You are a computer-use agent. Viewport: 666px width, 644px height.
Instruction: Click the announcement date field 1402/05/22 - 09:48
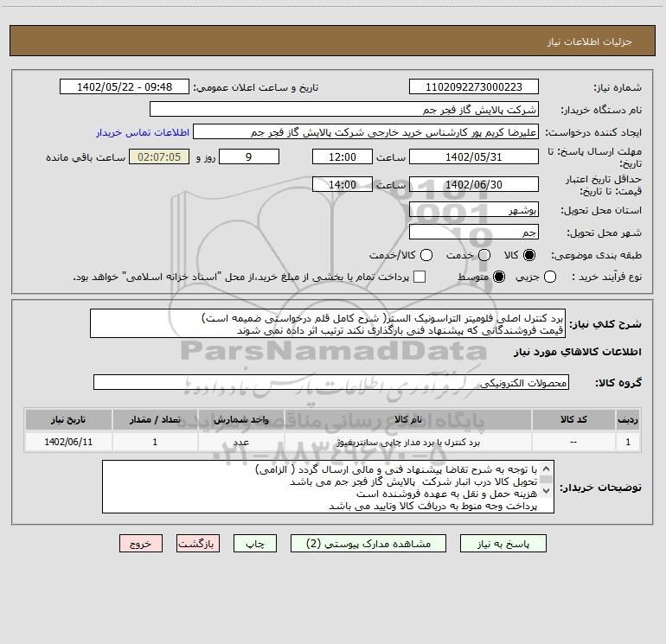(x=125, y=87)
